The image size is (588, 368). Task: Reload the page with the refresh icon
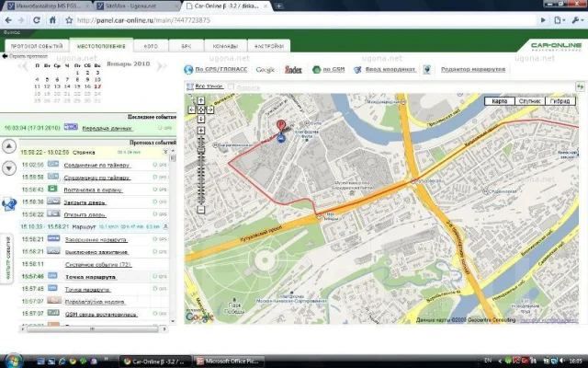(x=37, y=20)
